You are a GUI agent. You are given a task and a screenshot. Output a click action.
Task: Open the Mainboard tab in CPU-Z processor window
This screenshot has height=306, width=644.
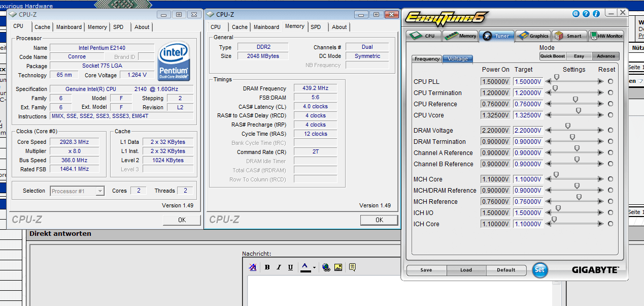(x=69, y=27)
